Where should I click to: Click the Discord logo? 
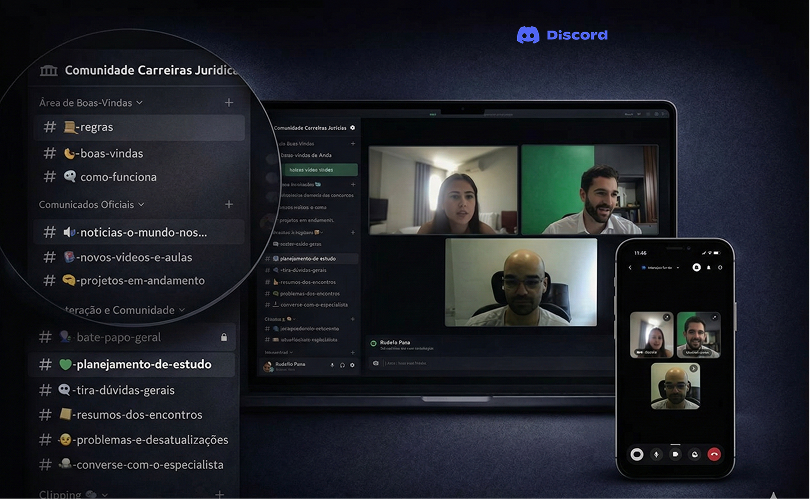coord(562,35)
